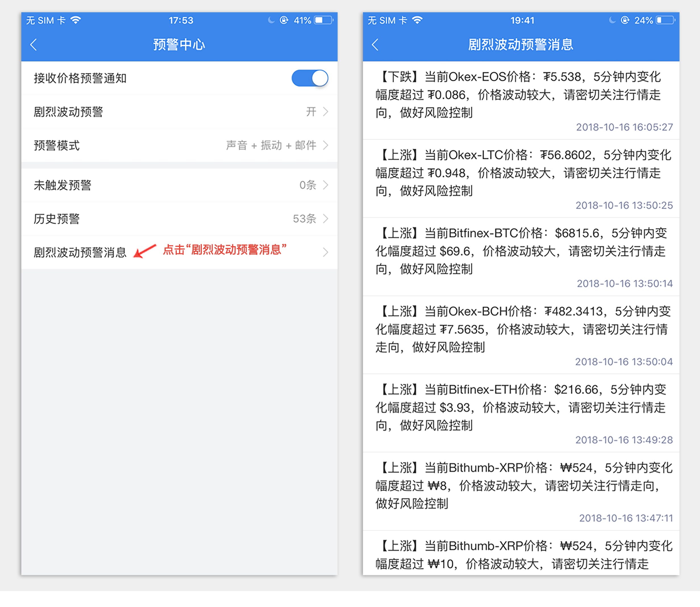Open the Bithumb-XRP alert exceeding ₩8
700x607 pixels.
point(521,492)
